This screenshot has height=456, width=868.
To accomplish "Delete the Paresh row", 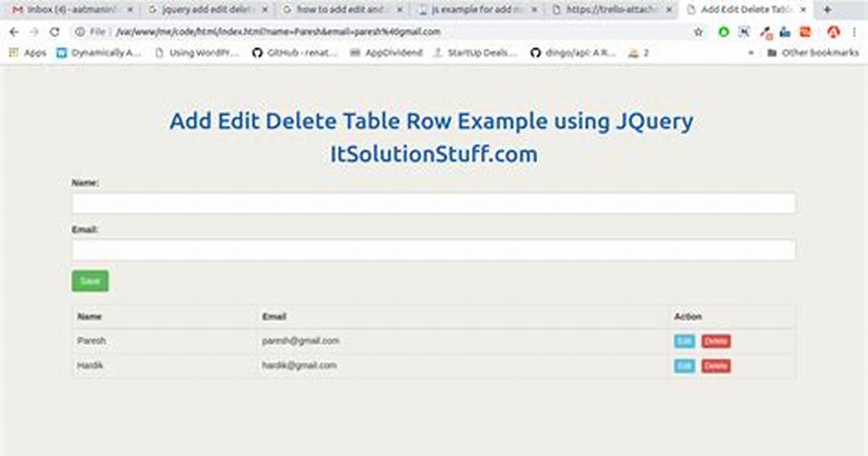I will (x=716, y=341).
